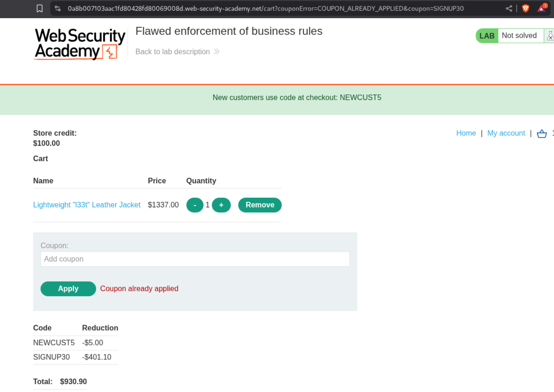Click the lab flask icon

[x=550, y=36]
